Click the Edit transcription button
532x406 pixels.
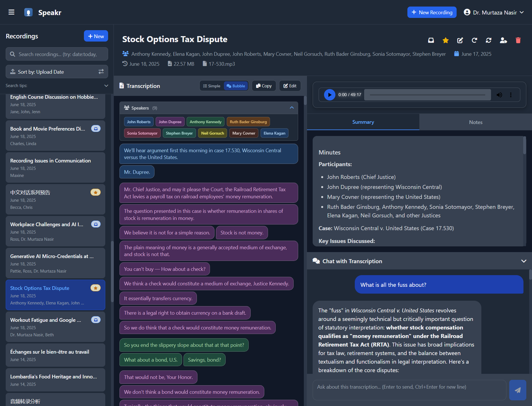[x=290, y=86]
